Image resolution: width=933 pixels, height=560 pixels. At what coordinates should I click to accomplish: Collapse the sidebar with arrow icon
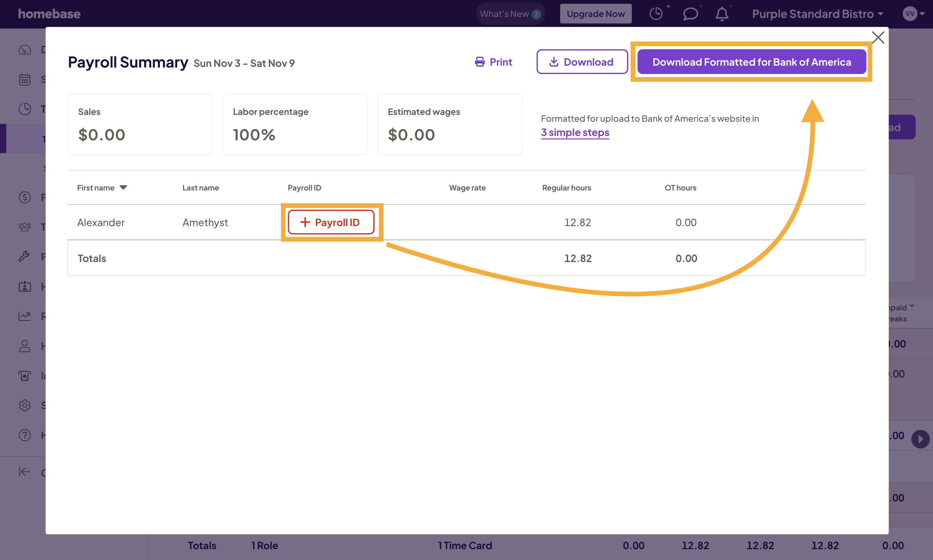click(25, 472)
